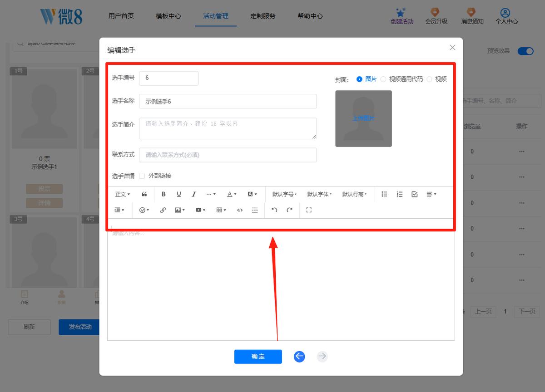This screenshot has width=545, height=392.
Task: Open the 默认字号 font size dropdown
Action: tap(284, 194)
